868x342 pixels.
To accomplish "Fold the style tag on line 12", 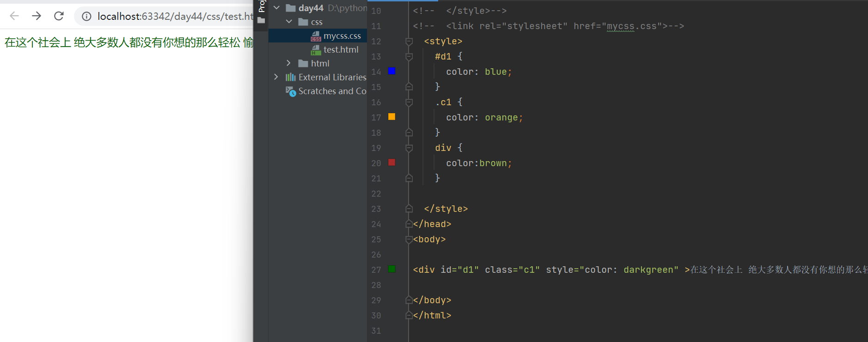I will tap(409, 42).
